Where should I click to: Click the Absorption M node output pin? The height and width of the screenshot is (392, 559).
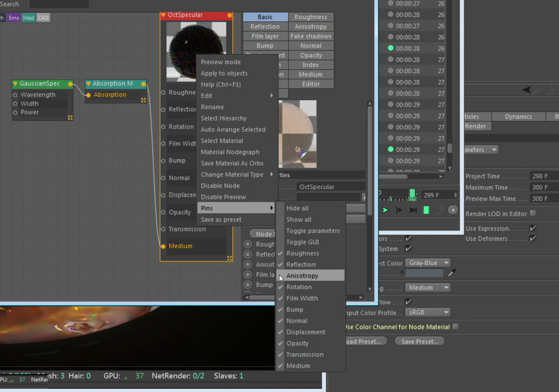tap(143, 84)
